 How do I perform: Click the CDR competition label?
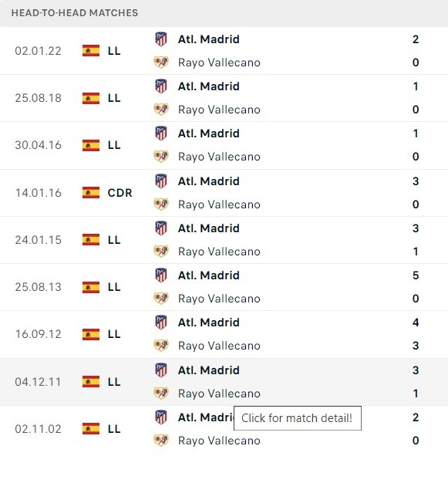pos(120,193)
